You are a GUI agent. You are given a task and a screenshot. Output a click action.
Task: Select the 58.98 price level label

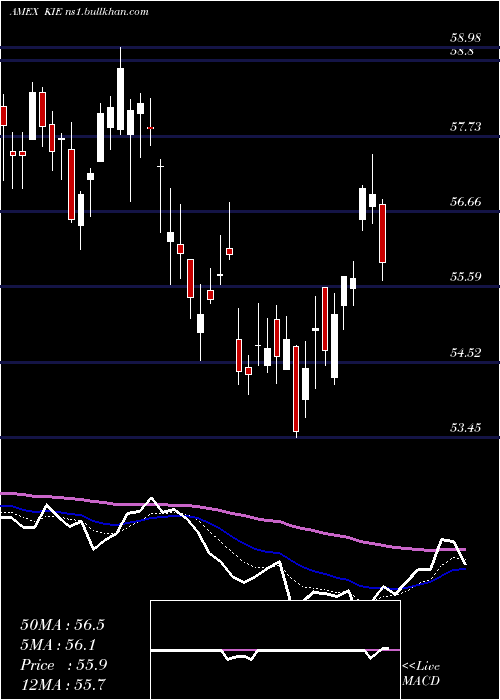coord(465,38)
